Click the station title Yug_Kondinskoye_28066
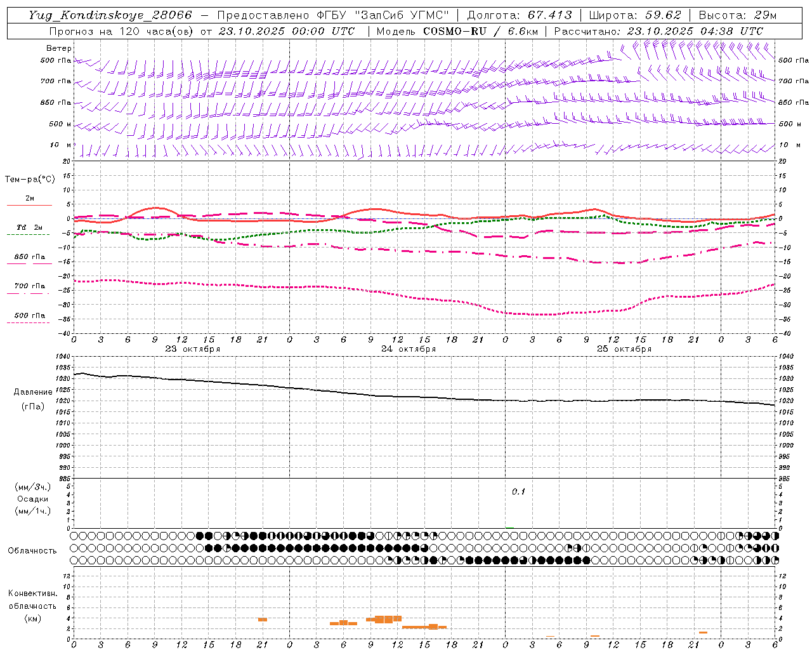Screen dimensions: 812x650 (x=110, y=15)
